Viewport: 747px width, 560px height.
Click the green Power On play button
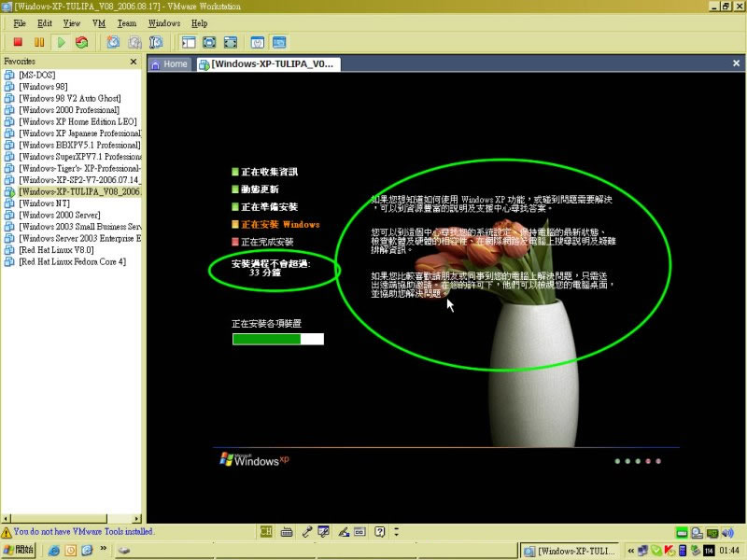(61, 42)
